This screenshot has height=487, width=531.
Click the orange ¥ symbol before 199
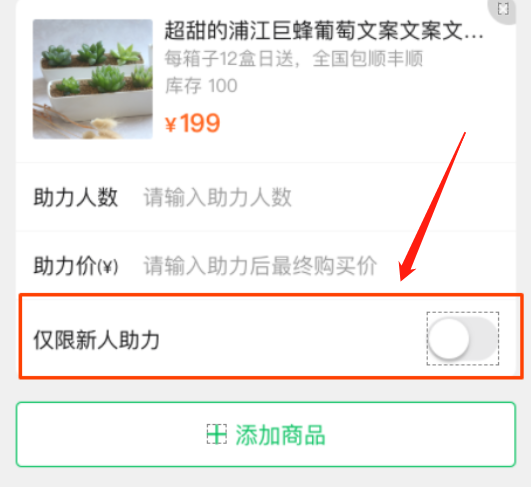171,125
